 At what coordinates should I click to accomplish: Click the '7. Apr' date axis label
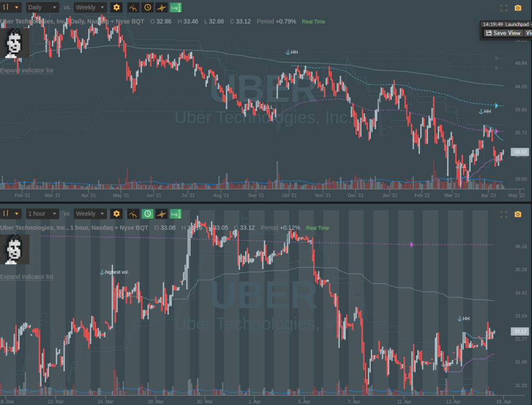[x=354, y=401]
